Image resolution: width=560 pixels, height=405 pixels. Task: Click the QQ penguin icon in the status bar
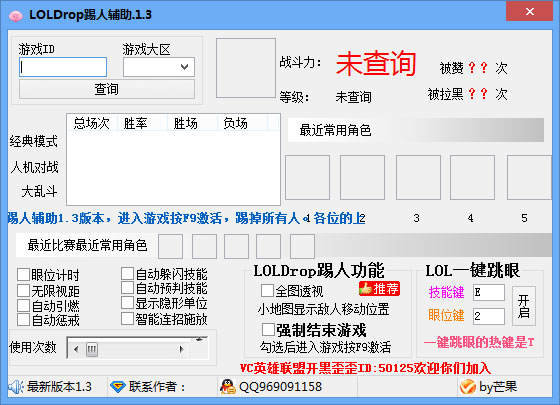point(228,387)
